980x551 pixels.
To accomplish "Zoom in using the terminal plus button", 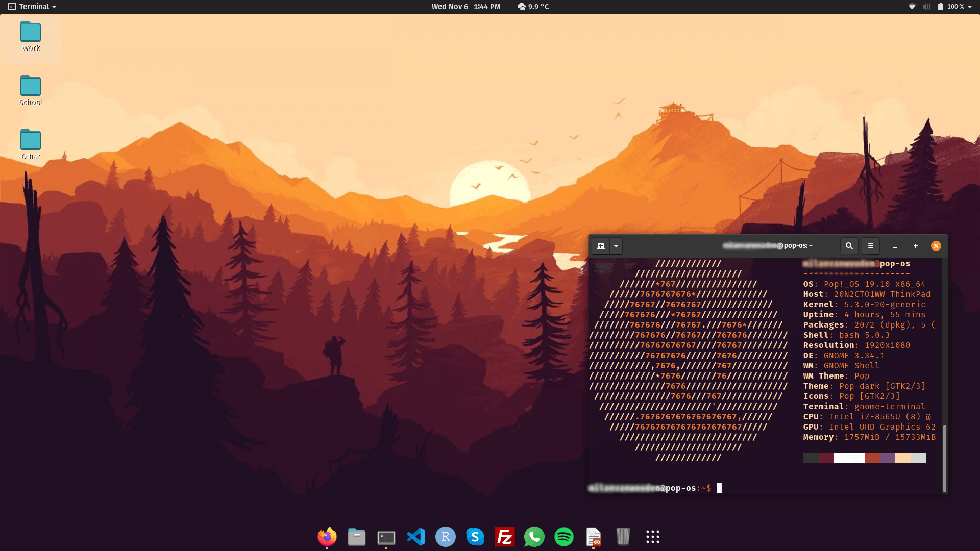I will click(915, 246).
